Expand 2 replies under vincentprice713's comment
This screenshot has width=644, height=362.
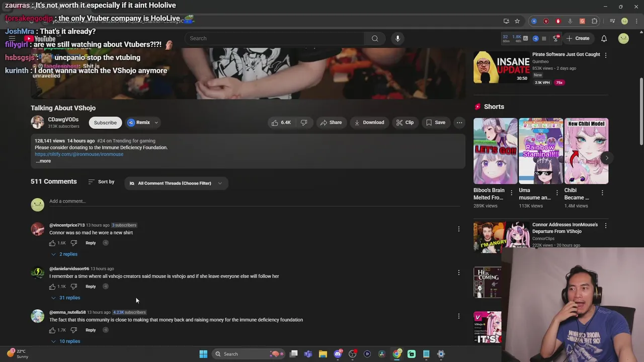click(64, 254)
